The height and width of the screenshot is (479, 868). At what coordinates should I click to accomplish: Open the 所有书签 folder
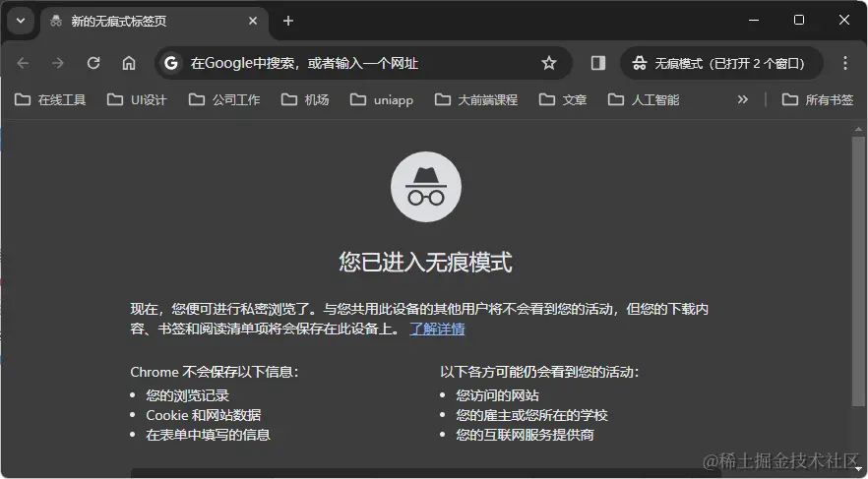[x=818, y=99]
